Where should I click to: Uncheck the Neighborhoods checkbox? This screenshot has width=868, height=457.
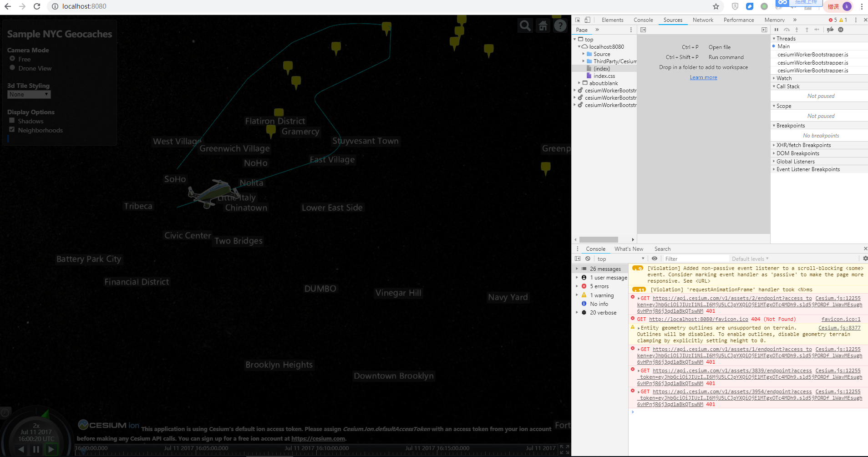click(12, 130)
